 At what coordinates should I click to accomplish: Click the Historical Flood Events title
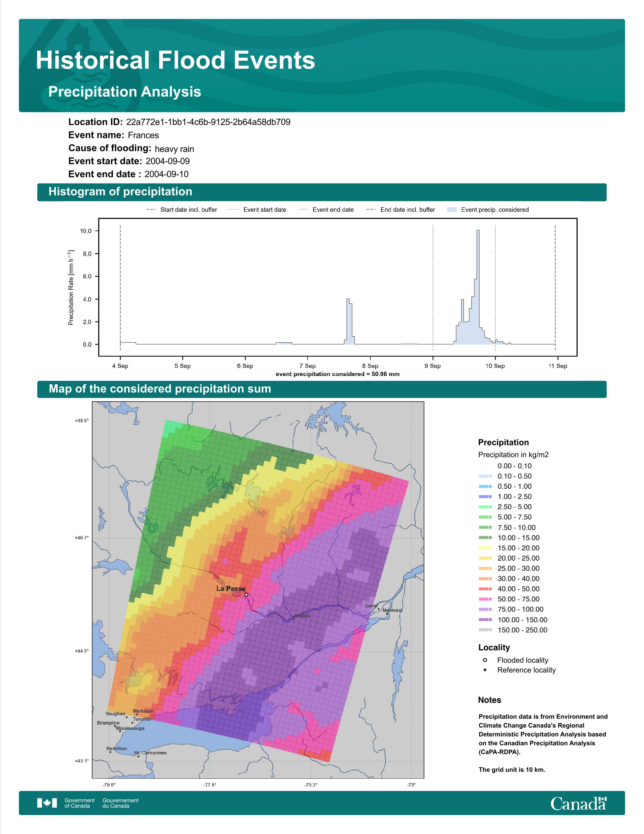point(175,60)
